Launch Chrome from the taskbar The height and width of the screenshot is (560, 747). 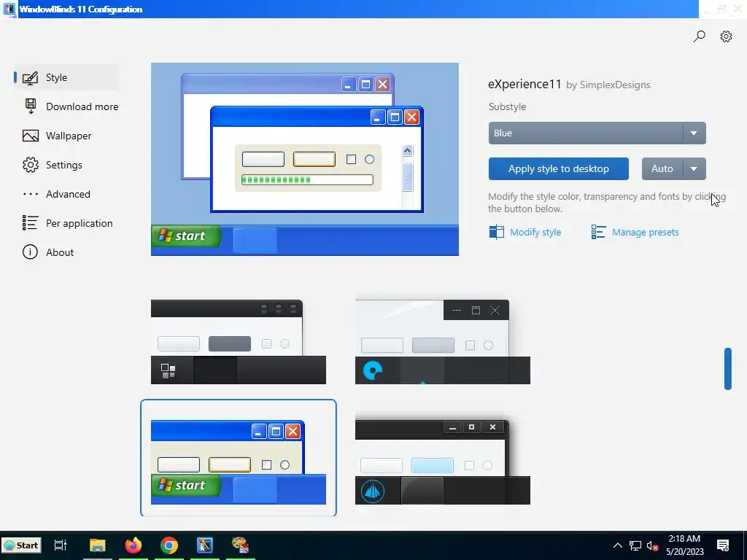pos(169,545)
